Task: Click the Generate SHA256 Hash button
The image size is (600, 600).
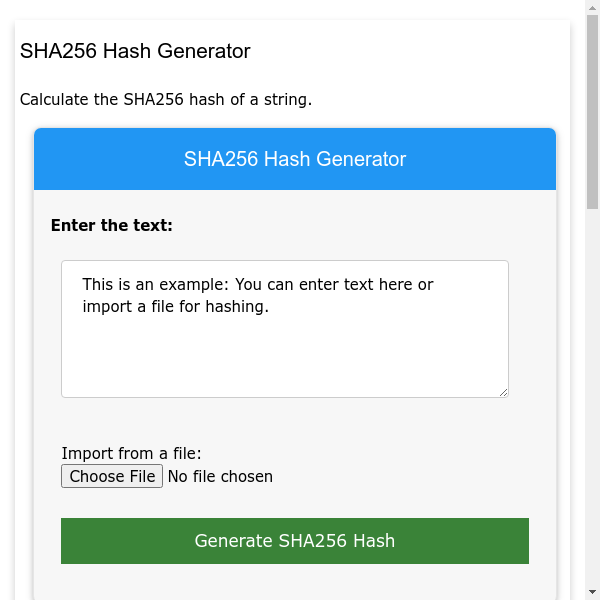Action: tap(294, 541)
